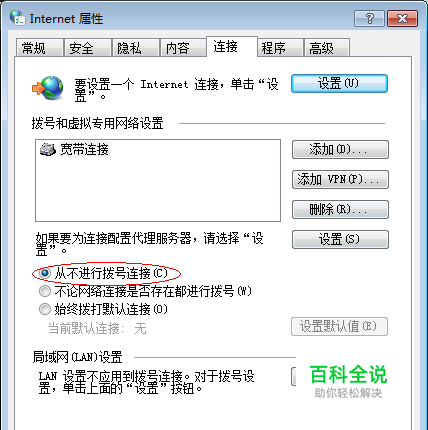Image resolution: width=428 pixels, height=430 pixels.
Task: Click the globe with arrow connection icon
Action: [48, 88]
